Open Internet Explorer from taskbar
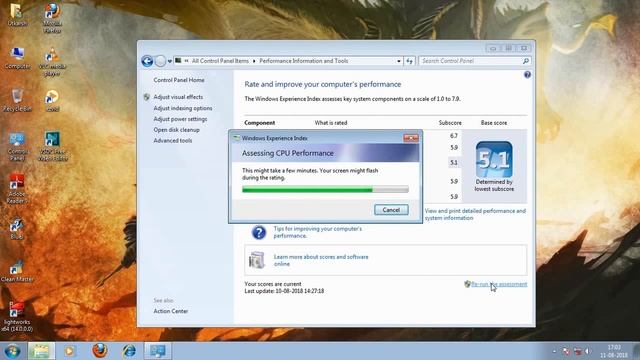Image resolution: width=640 pixels, height=360 pixels. tap(129, 351)
